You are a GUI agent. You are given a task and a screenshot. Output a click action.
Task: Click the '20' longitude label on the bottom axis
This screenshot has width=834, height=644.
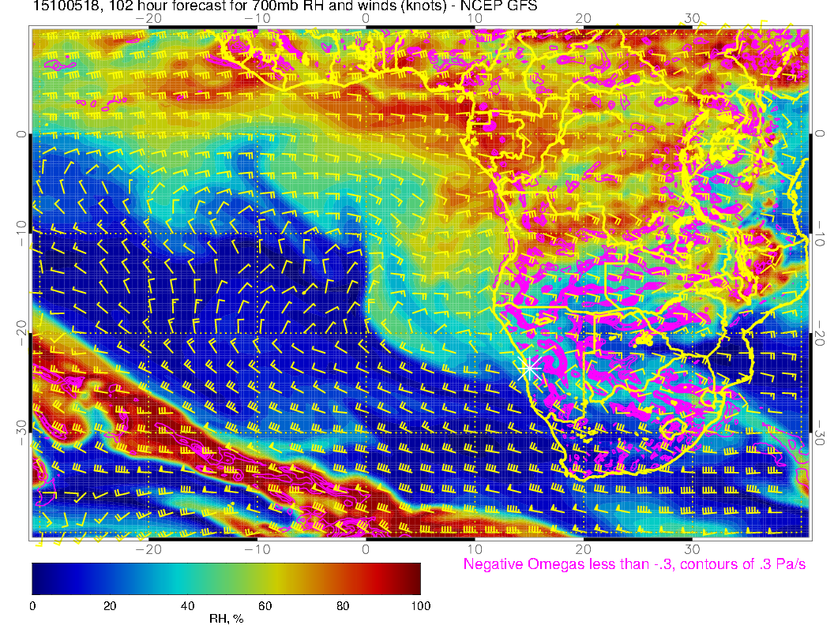pos(583,549)
